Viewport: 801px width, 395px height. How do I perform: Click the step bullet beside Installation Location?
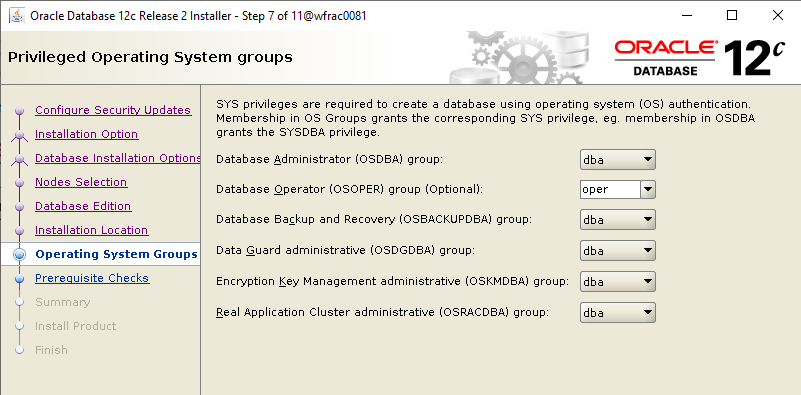20,230
